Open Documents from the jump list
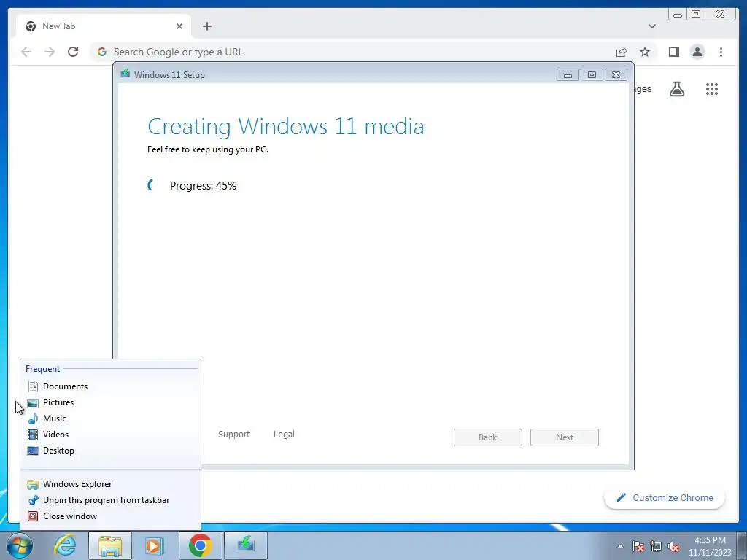Screen dimensions: 747x560 click(111, 386)
